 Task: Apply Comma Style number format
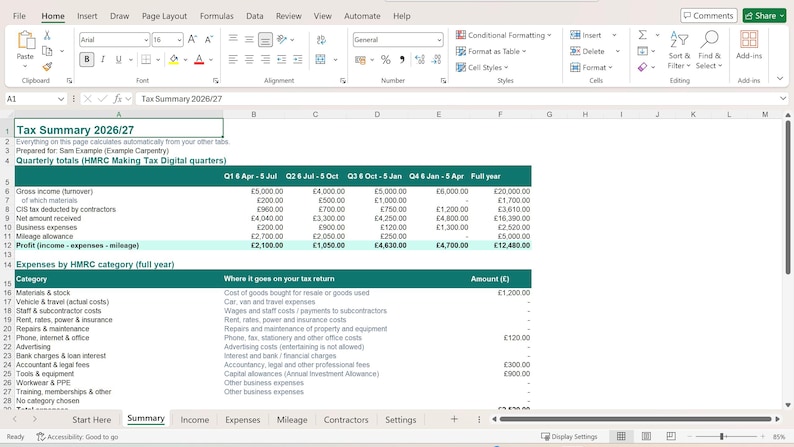[x=402, y=60]
